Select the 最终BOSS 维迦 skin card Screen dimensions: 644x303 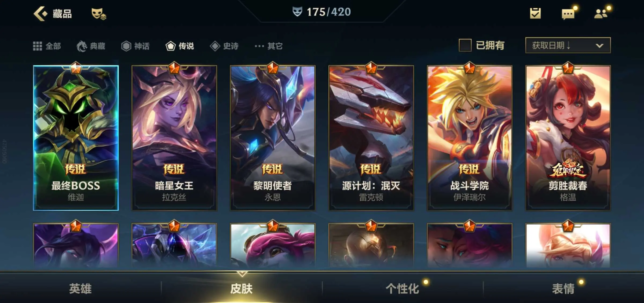click(x=76, y=138)
